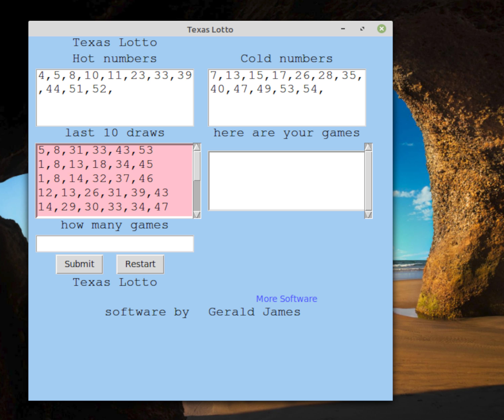Click the cold numbers line 7,13,15,17,26,28,35,
The image size is (504, 420).
[x=286, y=75]
